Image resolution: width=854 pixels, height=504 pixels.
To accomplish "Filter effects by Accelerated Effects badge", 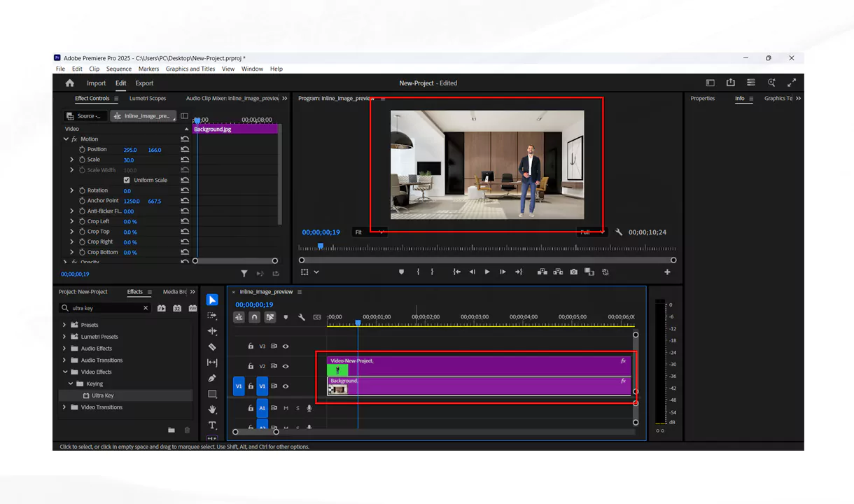I will click(162, 308).
